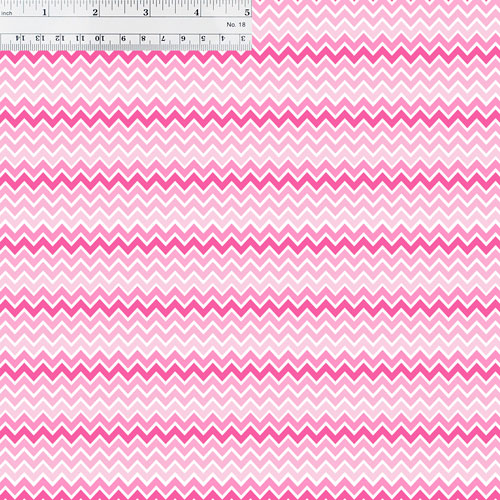The width and height of the screenshot is (500, 500).
Task: Click the dark pink zigzag stripe directly beneath the ruler
Action: click(x=250, y=57)
